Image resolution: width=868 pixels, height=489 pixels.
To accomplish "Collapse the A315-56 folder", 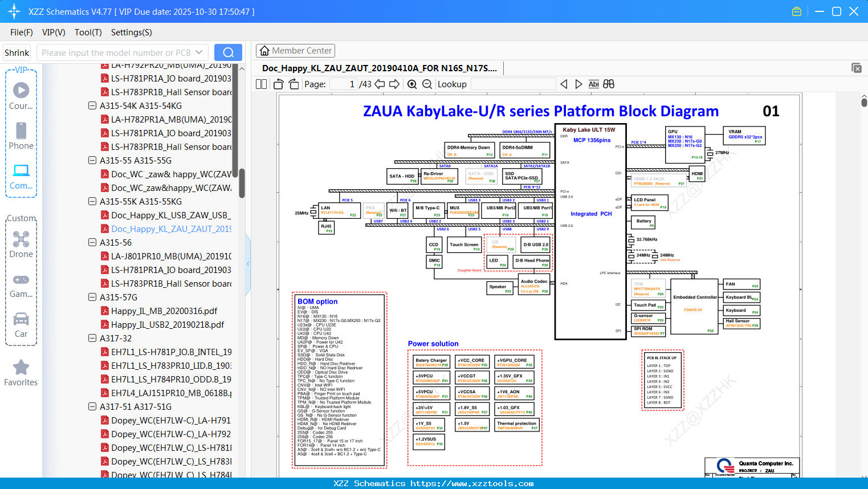I will point(92,242).
